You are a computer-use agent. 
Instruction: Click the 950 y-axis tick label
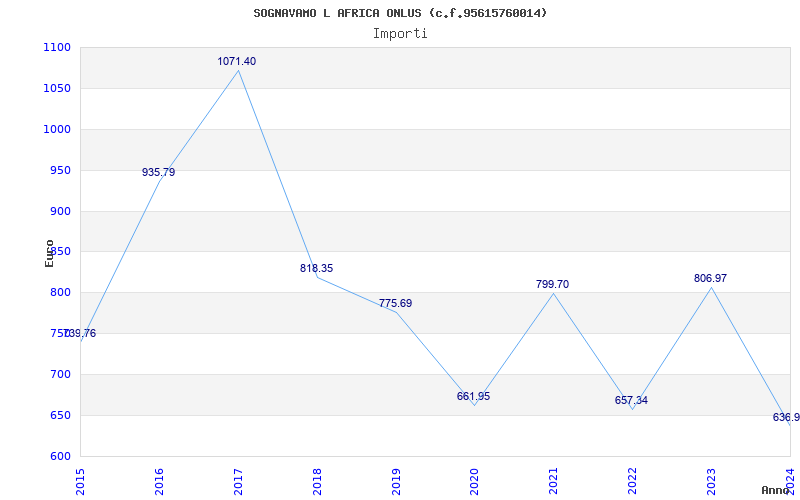tap(60, 170)
